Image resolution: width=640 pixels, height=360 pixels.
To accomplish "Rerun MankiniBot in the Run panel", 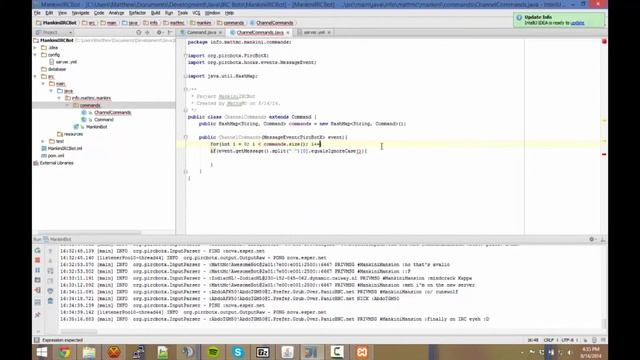I will (x=38, y=250).
